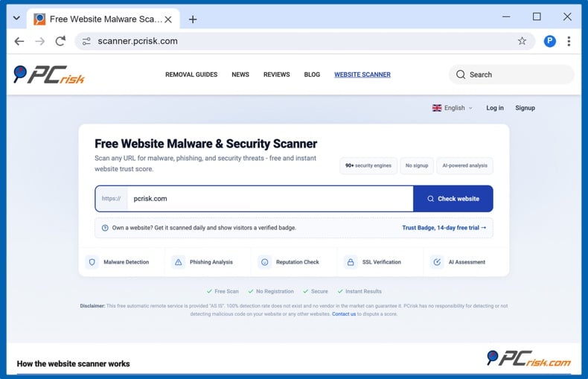Screen dimensions: 588x379
Task: Click the No signup badge
Action: tap(417, 165)
